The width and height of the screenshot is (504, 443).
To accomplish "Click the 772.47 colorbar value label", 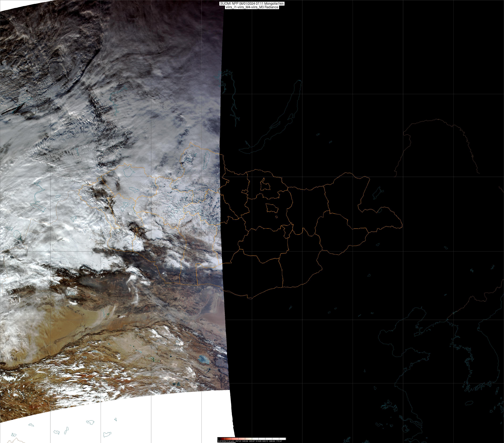I will coord(279,441).
